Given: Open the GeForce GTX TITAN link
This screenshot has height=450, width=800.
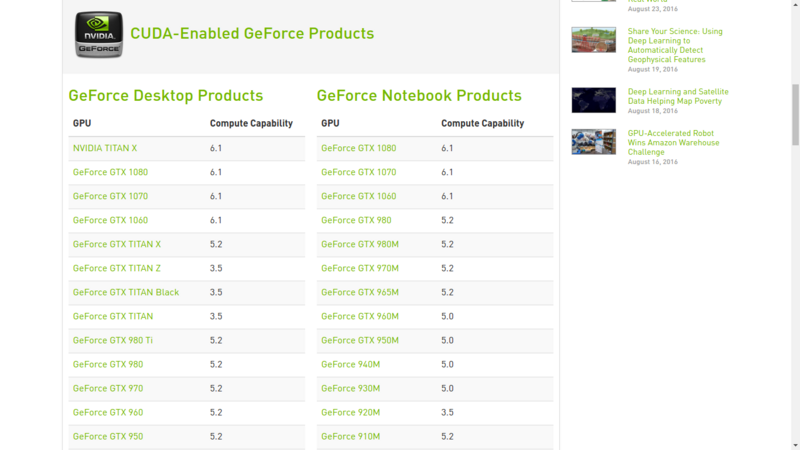Looking at the screenshot, I should click(x=113, y=316).
